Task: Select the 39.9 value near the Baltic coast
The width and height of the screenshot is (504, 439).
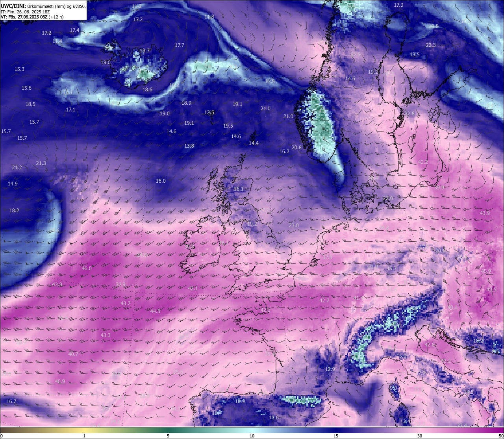Action: (x=439, y=187)
